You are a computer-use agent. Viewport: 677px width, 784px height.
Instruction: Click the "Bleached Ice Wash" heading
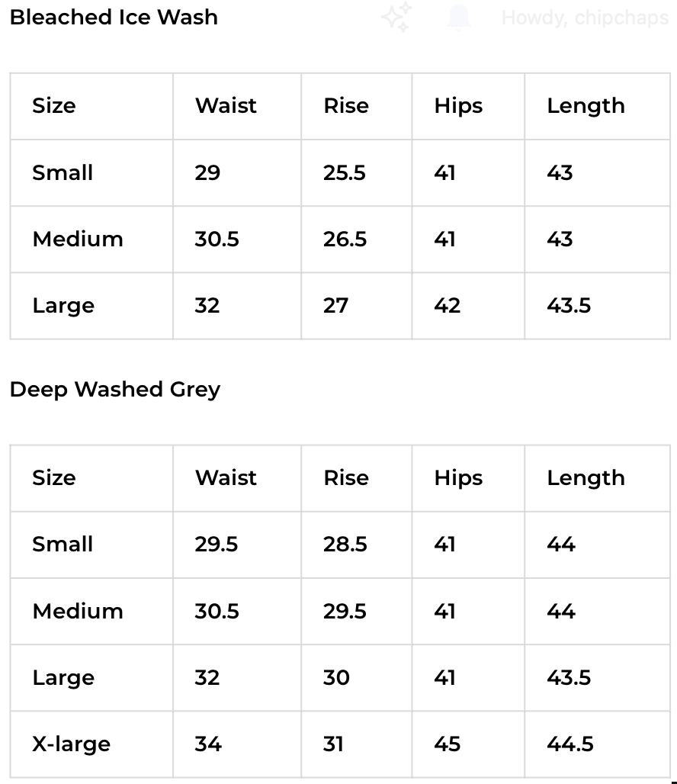click(x=114, y=17)
